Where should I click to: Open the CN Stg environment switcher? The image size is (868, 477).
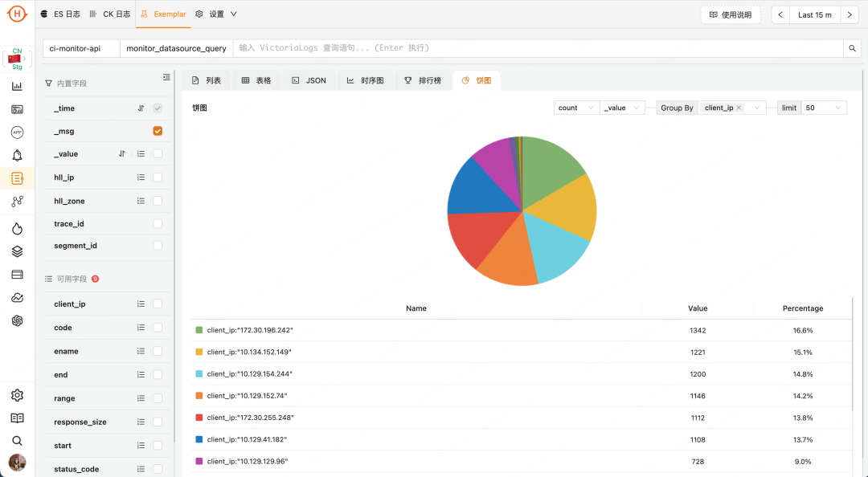click(17, 59)
